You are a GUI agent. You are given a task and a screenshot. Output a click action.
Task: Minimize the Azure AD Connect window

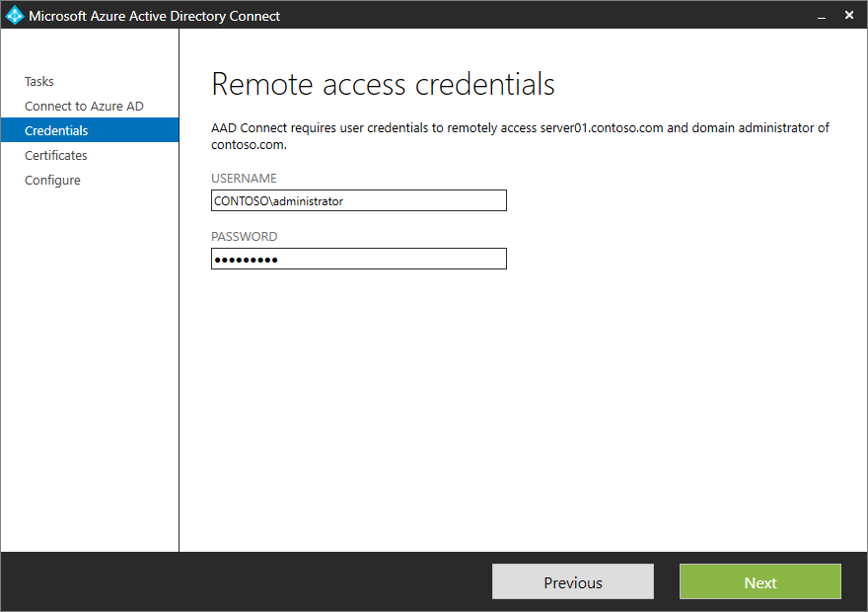(x=822, y=16)
